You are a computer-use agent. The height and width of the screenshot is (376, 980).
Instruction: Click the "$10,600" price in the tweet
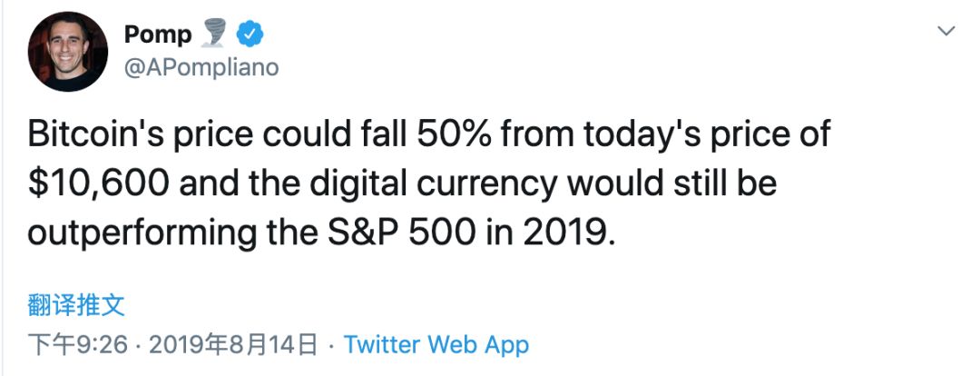point(101,183)
